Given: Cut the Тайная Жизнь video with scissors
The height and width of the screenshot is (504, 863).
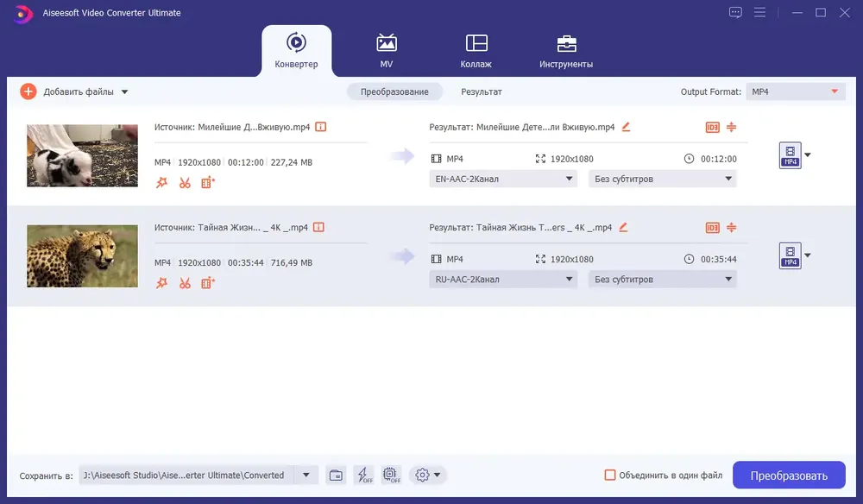Looking at the screenshot, I should click(185, 283).
